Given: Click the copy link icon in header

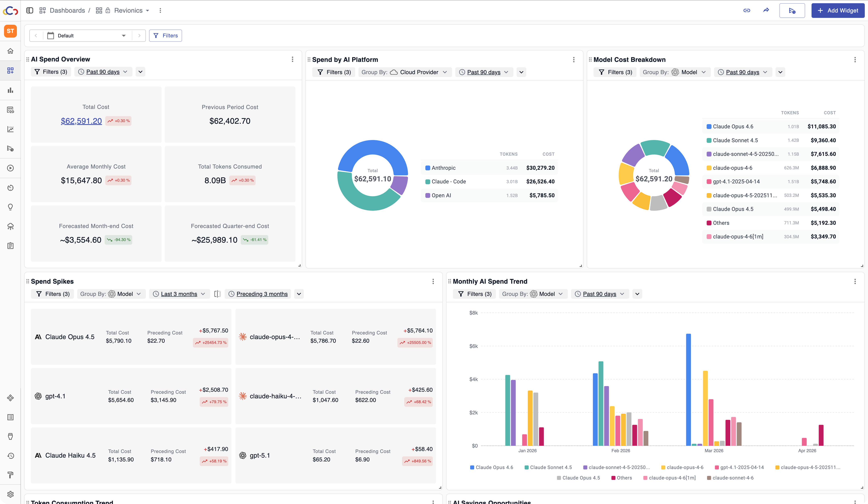Looking at the screenshot, I should [746, 10].
